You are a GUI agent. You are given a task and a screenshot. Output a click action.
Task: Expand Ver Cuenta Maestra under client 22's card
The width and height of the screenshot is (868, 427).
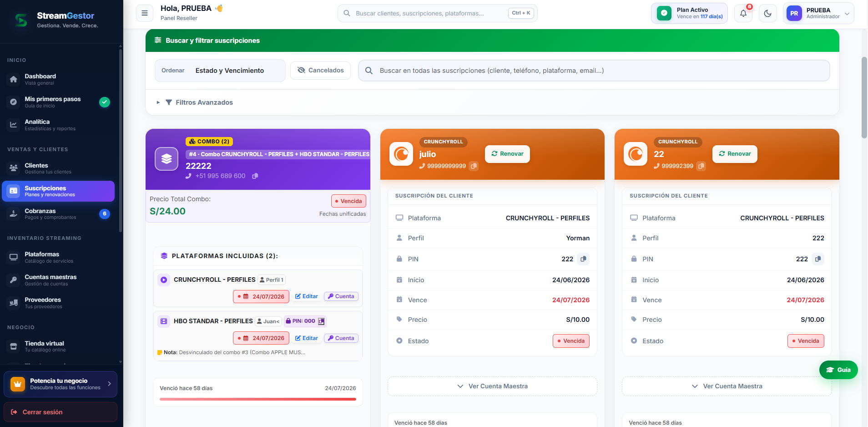pos(727,386)
